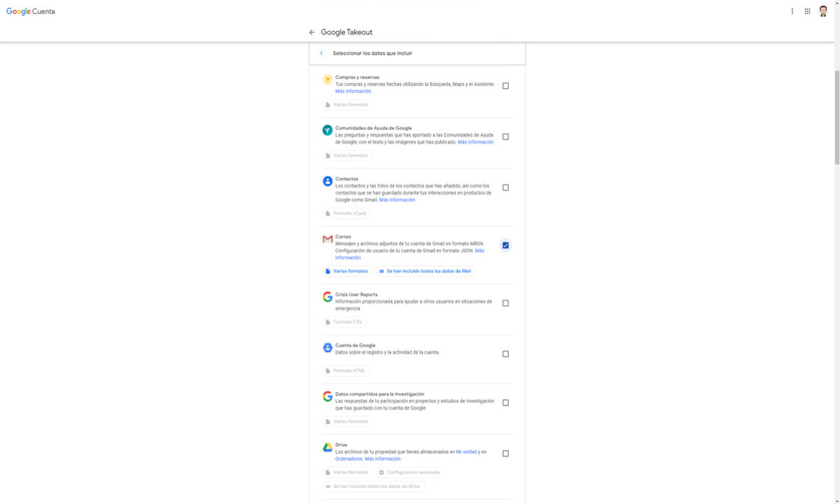Click the Gmail Correo icon
The image size is (840, 504).
tap(328, 239)
